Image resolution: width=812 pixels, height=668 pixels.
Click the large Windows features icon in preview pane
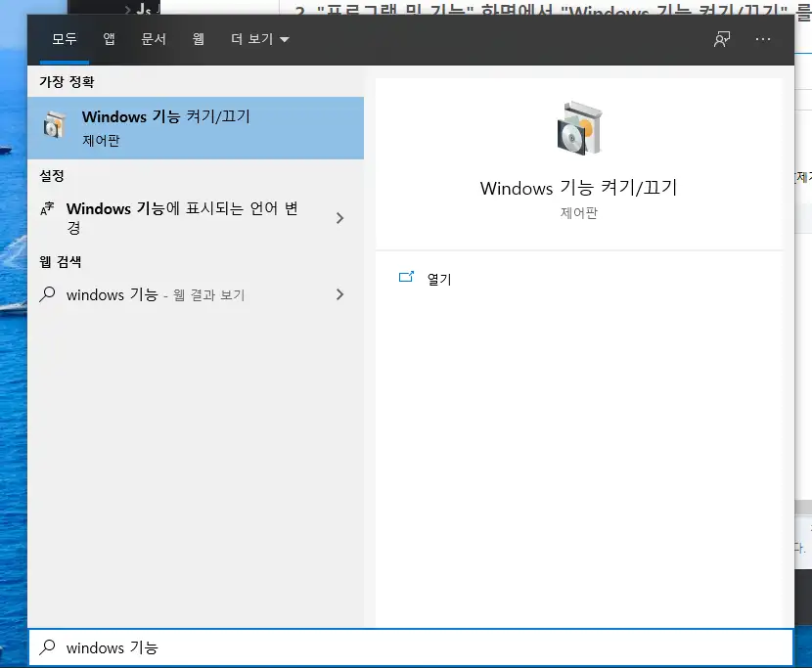click(x=579, y=128)
